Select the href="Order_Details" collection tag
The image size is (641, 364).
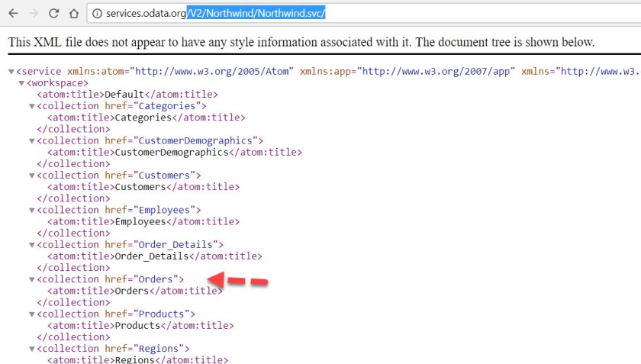click(130, 245)
